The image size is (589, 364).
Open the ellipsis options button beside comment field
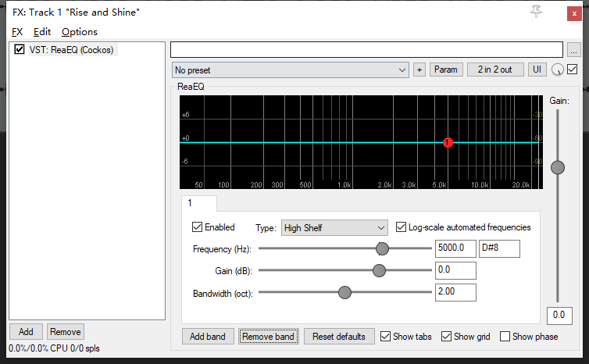coord(573,49)
